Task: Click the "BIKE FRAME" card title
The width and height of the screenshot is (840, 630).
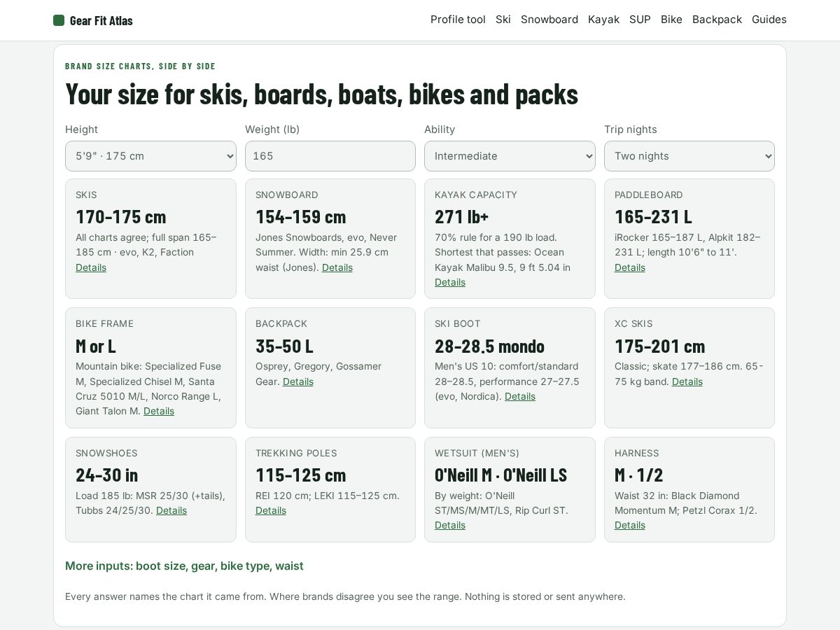Action: 105,323
